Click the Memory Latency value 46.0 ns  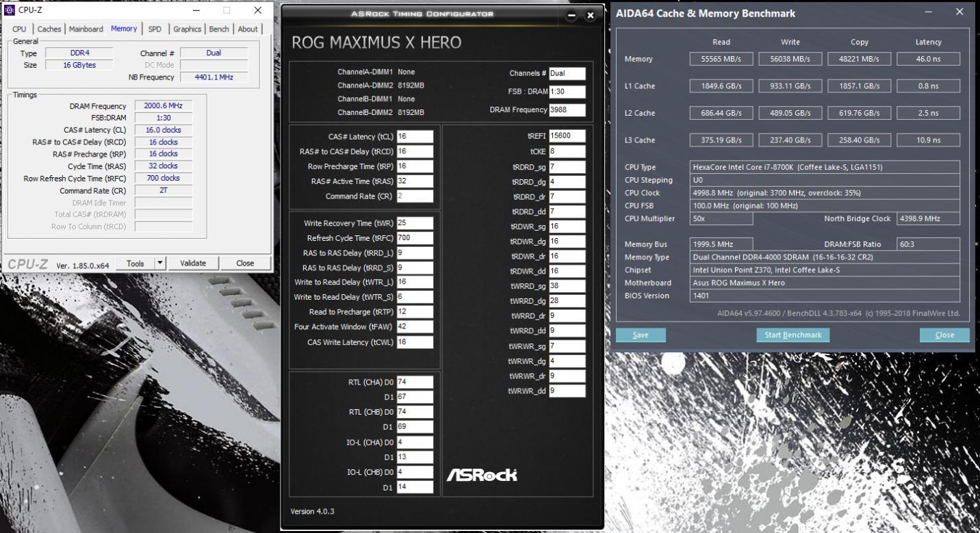click(929, 59)
